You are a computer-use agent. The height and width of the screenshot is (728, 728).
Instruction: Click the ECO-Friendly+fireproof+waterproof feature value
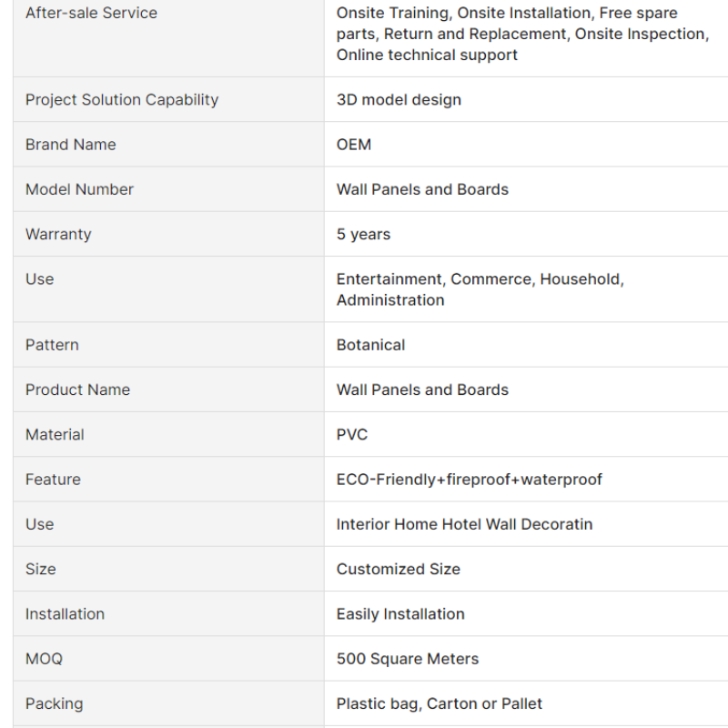pos(469,480)
